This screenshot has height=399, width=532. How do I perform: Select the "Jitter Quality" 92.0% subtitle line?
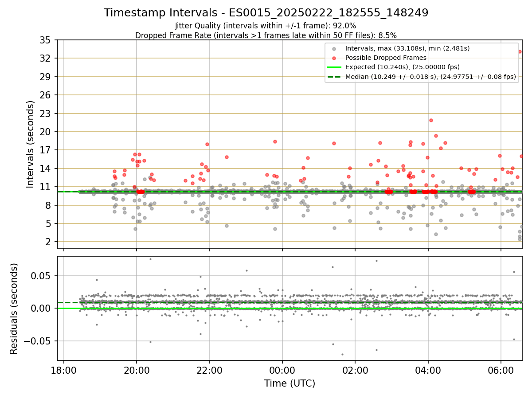pos(266,26)
